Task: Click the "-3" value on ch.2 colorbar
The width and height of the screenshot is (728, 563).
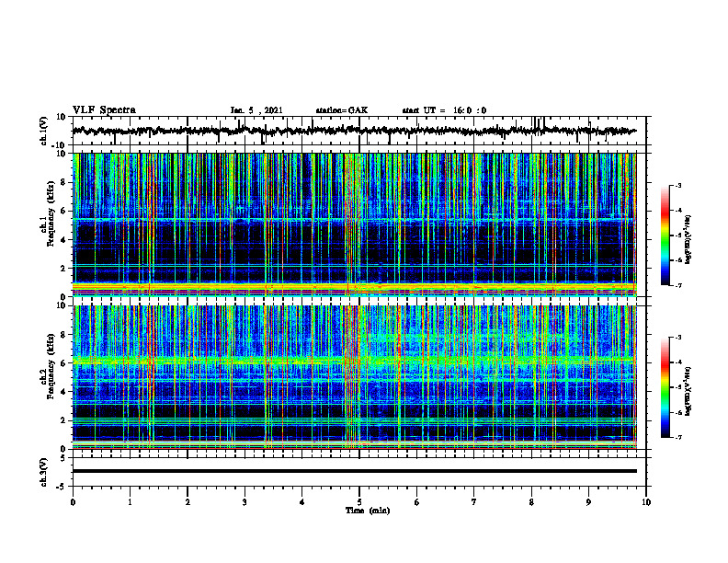Action: 677,338
